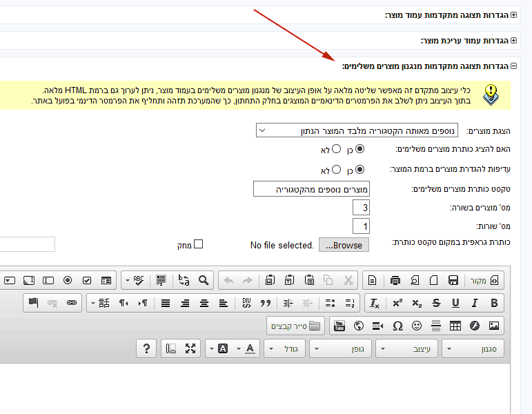Open the גודל size dropdown
Viewport: 532px width, 414px height.
285,348
